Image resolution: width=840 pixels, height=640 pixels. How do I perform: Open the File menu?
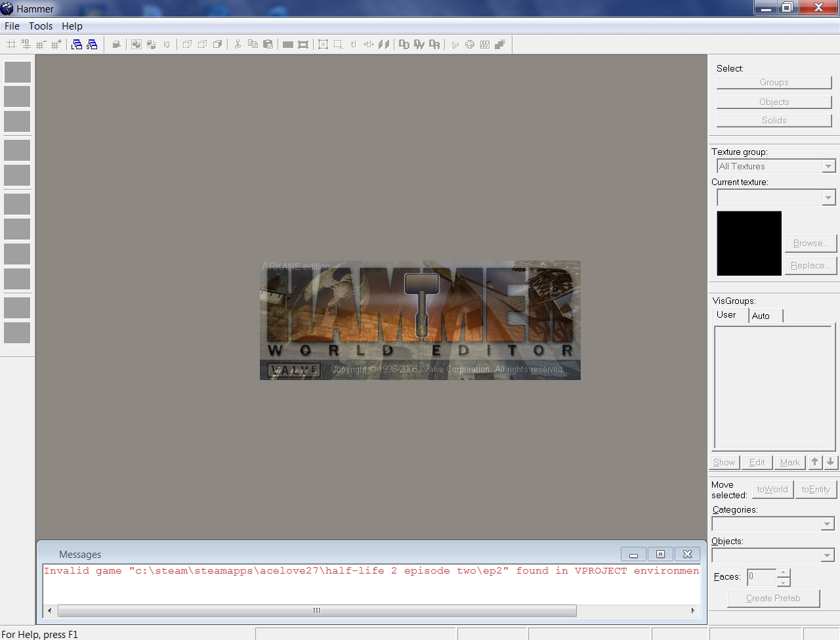point(12,26)
